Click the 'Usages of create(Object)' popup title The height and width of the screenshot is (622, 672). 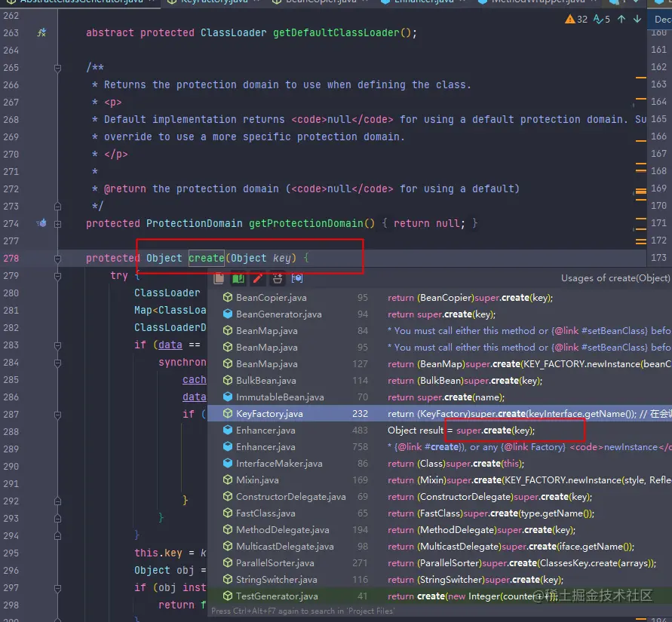tap(615, 278)
